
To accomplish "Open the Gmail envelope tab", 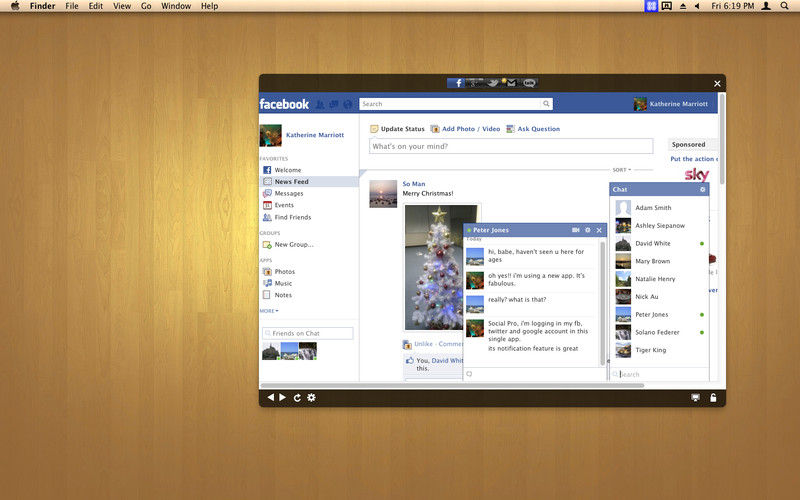I will [x=510, y=83].
